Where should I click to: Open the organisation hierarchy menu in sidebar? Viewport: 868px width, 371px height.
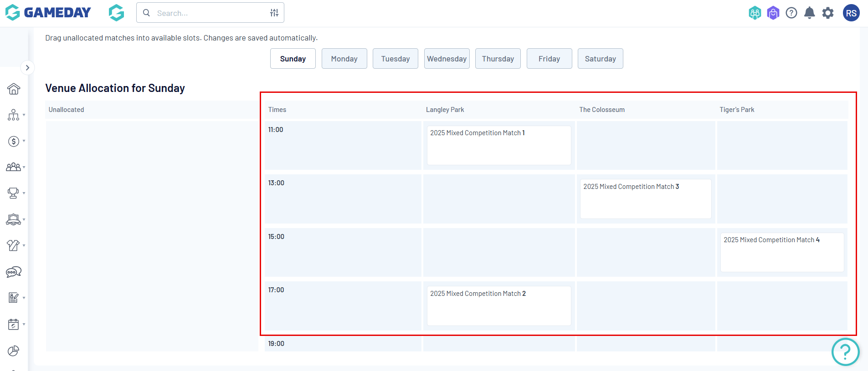click(x=14, y=115)
